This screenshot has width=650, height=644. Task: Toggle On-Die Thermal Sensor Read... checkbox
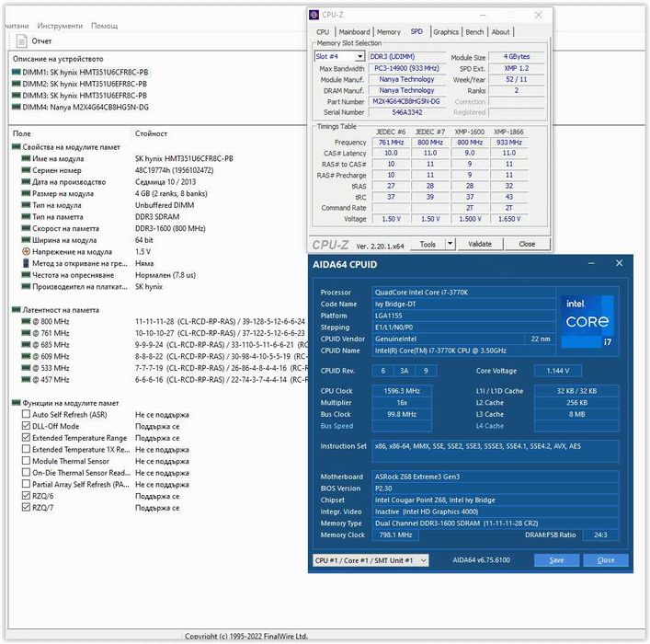[26, 472]
